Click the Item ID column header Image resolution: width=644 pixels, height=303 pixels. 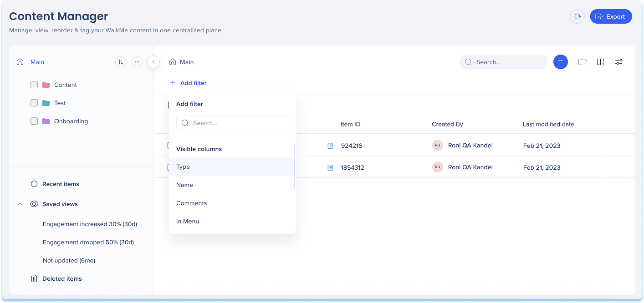click(350, 124)
